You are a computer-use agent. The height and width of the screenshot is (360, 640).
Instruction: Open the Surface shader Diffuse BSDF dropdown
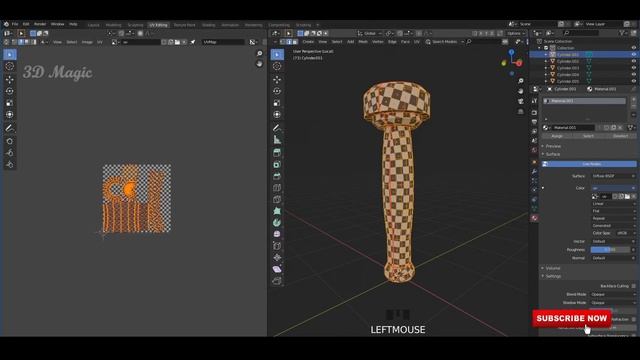click(x=613, y=176)
